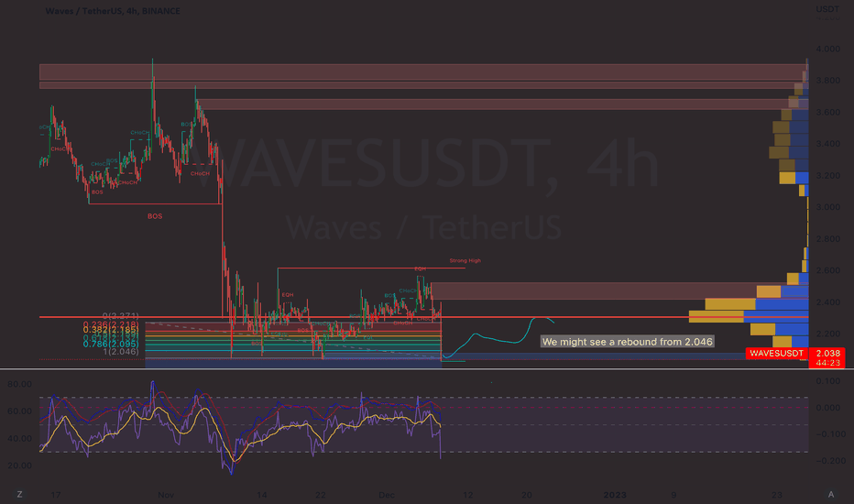
Task: Click the 80.00 indicator scale value
Action: 19,384
